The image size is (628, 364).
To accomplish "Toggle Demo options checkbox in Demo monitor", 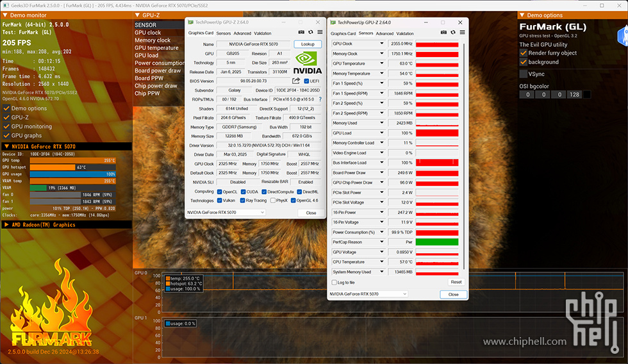I will tap(6, 108).
